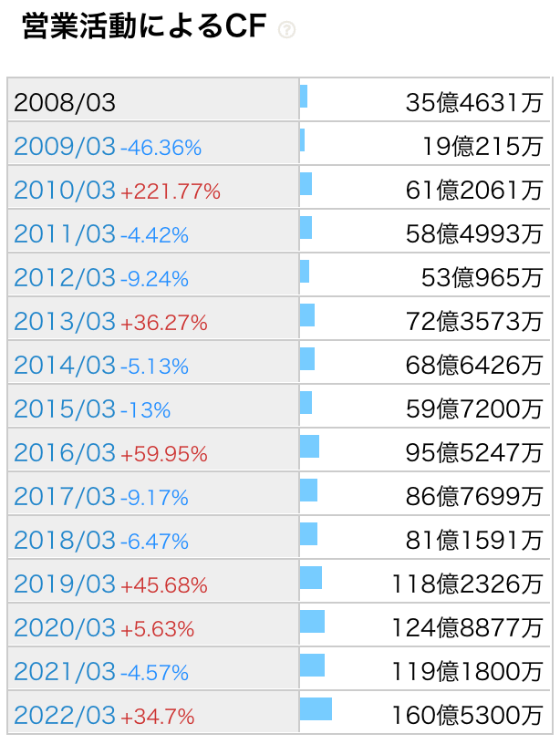Screen dimensions: 560x744
Task: Open the 2012/03 period link
Action: (65, 278)
